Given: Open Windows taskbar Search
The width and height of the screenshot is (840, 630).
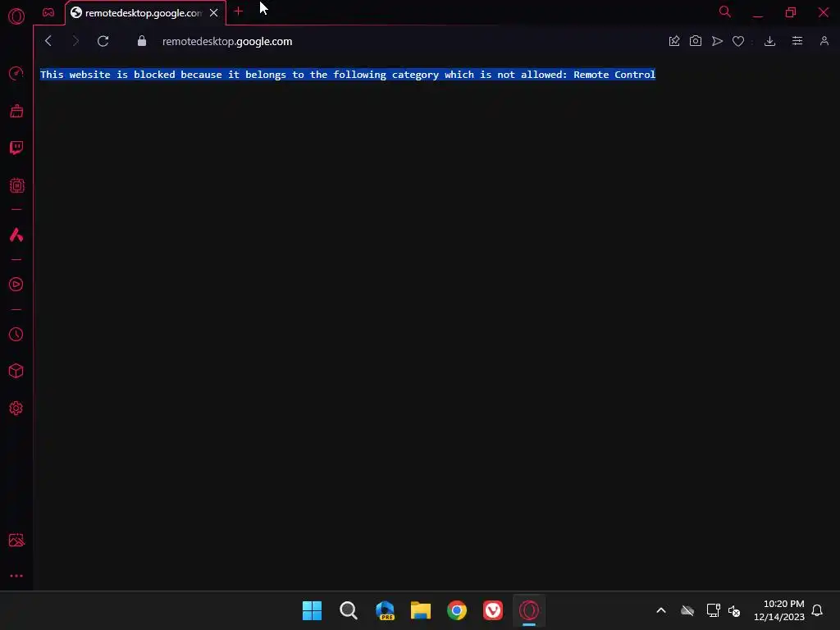Looking at the screenshot, I should pos(348,610).
